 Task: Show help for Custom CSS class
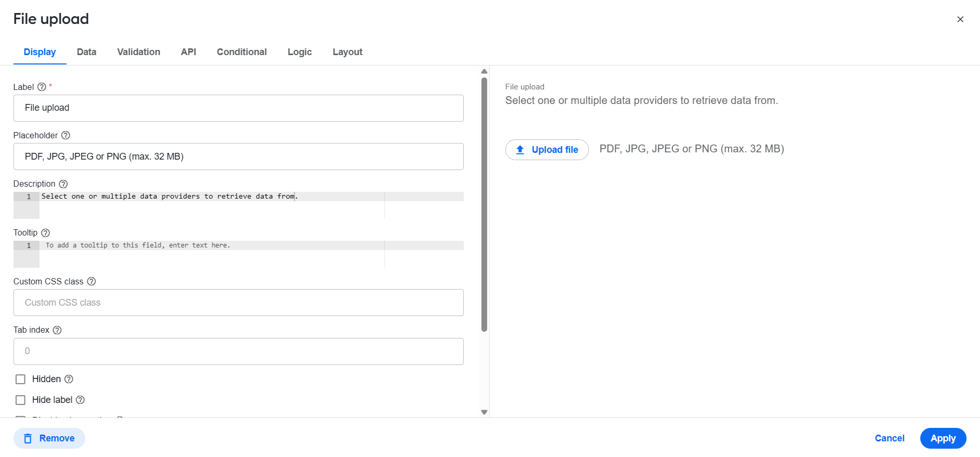(x=91, y=281)
